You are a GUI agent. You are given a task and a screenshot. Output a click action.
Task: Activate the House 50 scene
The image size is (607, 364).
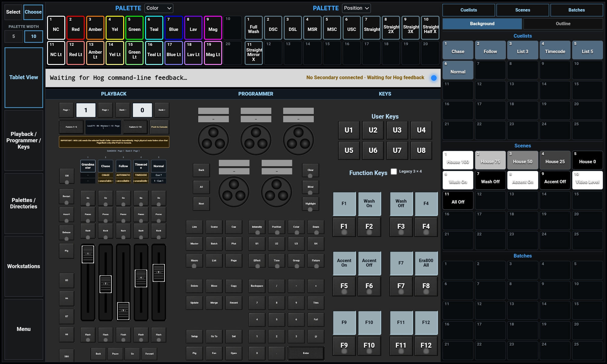click(x=523, y=160)
